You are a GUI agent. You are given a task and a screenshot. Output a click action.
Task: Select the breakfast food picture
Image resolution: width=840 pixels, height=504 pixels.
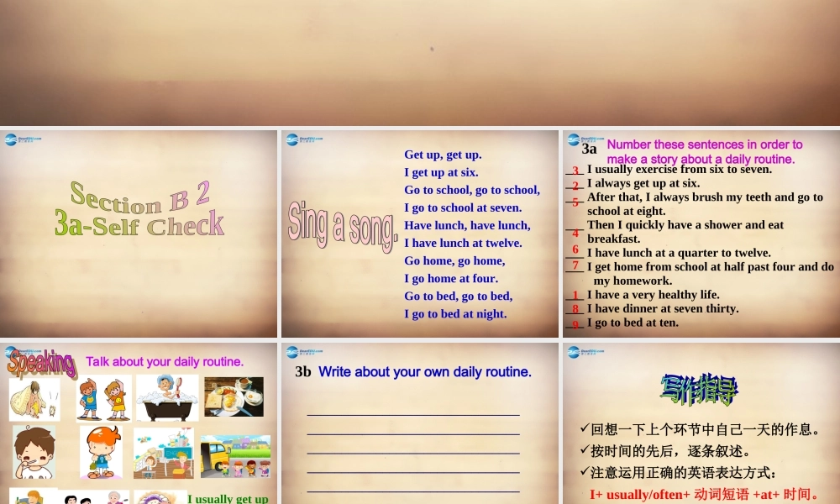[234, 396]
